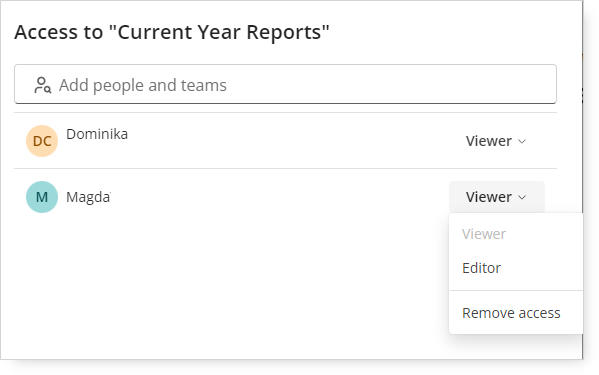
Task: Collapse Magda's open Viewer role dropdown
Action: click(497, 197)
